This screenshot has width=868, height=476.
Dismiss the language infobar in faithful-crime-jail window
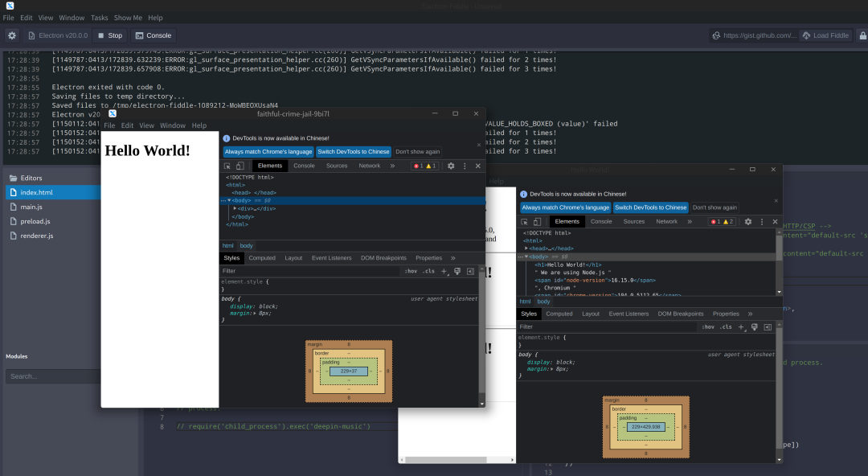(x=478, y=145)
